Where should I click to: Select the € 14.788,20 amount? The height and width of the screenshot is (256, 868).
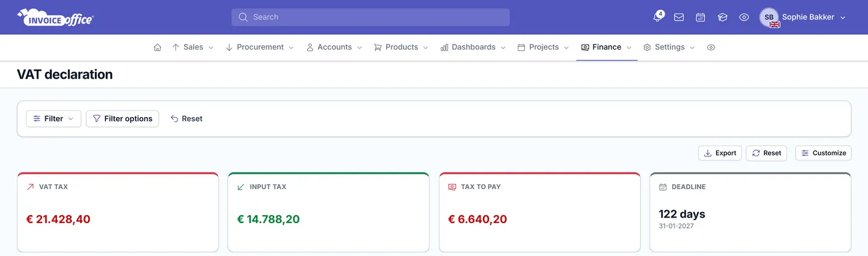pos(268,219)
